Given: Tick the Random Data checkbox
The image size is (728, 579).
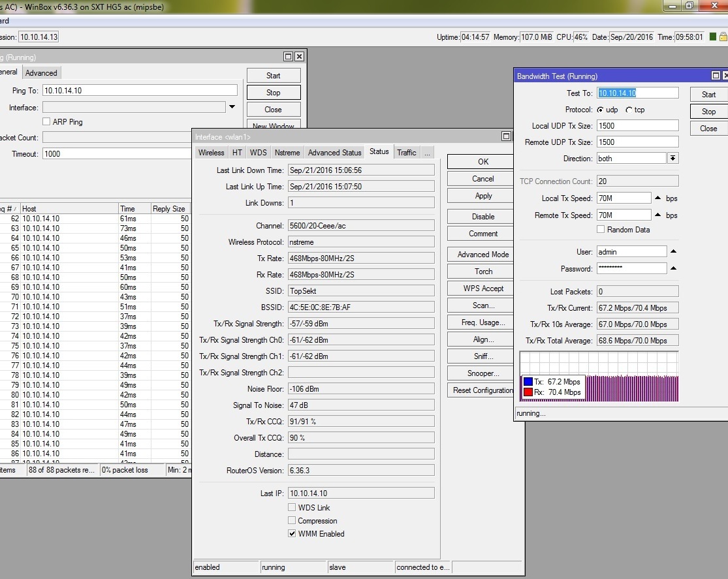Looking at the screenshot, I should click(601, 229).
